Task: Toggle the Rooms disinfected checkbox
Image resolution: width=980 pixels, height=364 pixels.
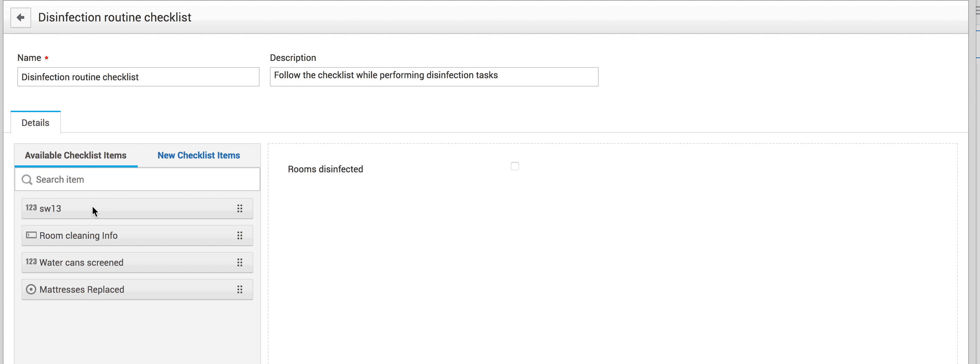Action: (x=515, y=166)
